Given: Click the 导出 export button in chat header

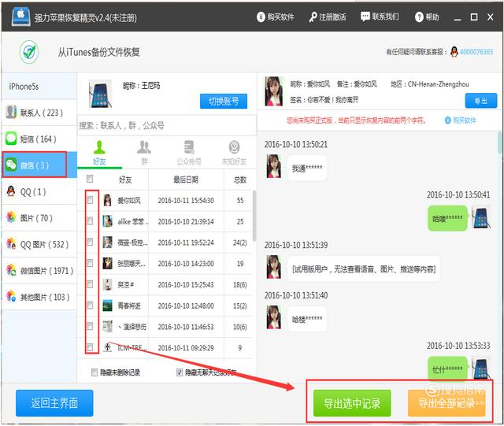Looking at the screenshot, I should coord(481,101).
